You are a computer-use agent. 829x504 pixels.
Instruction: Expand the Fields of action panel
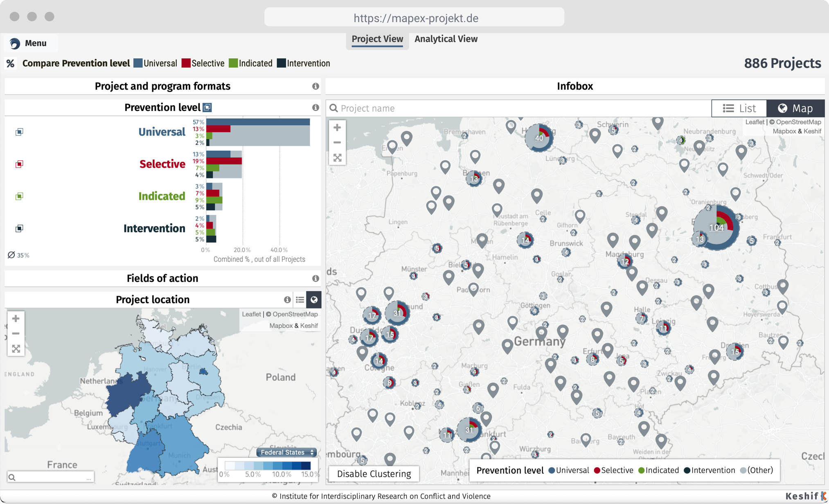162,279
